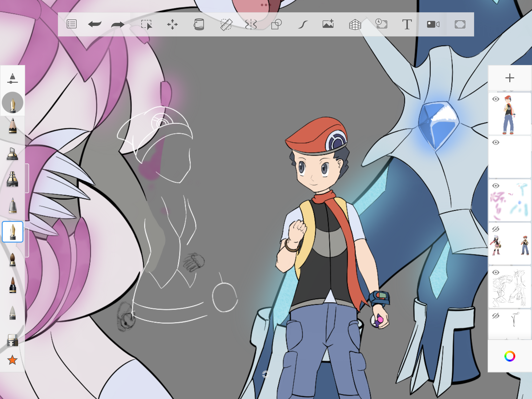Open the Ruler guides tool
Screen dimensions: 532x399
[x=226, y=24]
